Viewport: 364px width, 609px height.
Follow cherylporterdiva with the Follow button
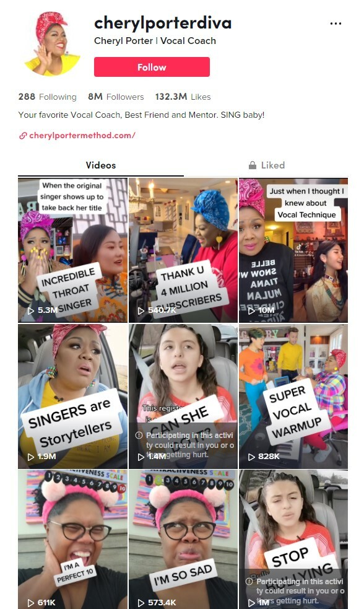(152, 67)
